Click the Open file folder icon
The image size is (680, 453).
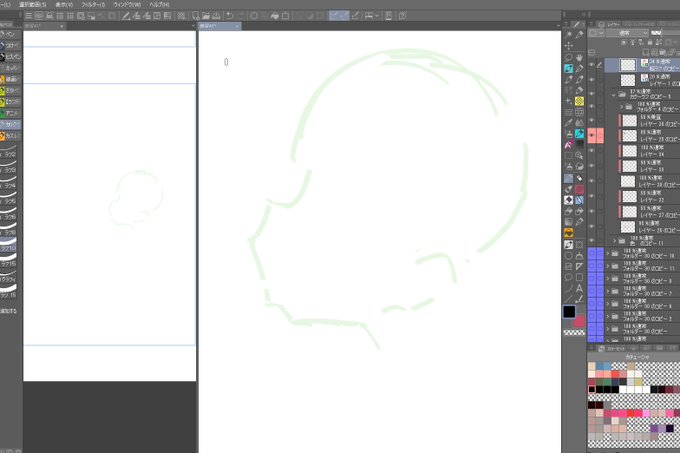(206, 16)
